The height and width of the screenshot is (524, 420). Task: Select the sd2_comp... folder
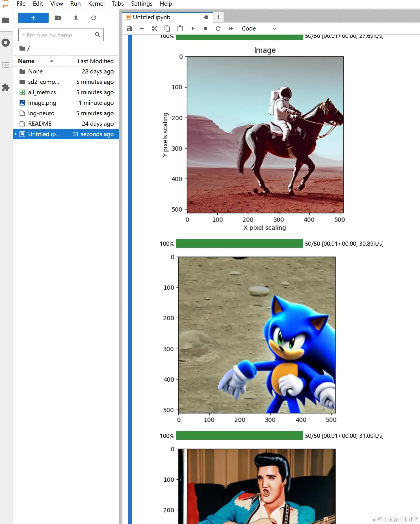pos(66,82)
